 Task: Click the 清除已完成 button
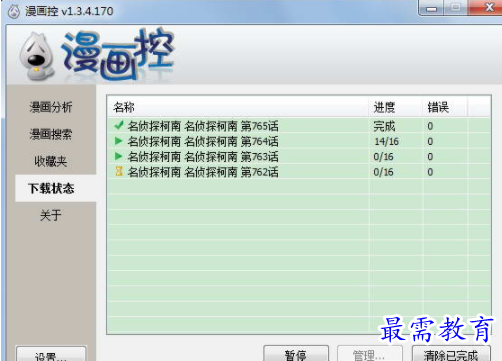pos(451,354)
